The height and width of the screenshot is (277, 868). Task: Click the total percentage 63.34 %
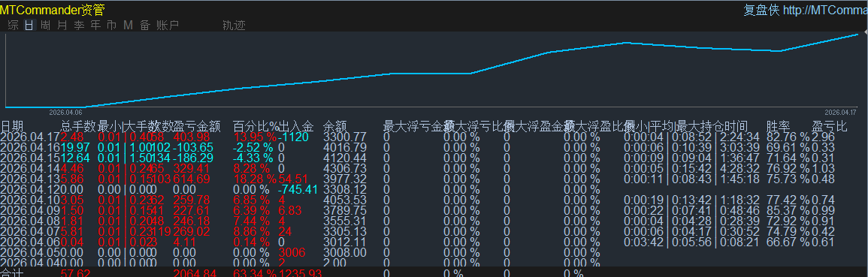(255, 273)
